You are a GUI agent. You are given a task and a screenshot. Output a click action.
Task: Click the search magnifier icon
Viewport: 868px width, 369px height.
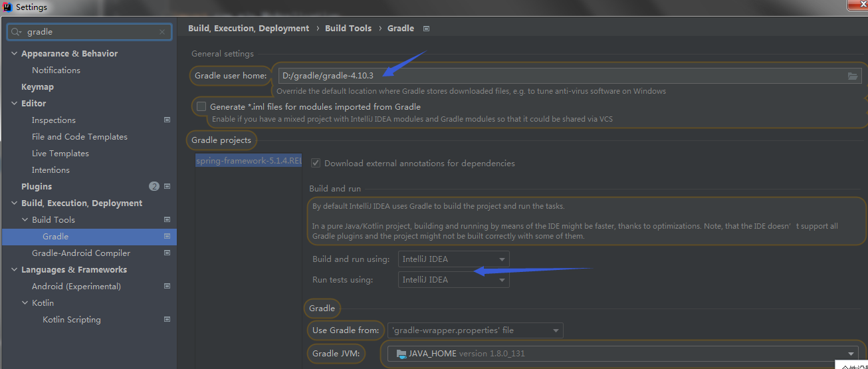click(16, 32)
